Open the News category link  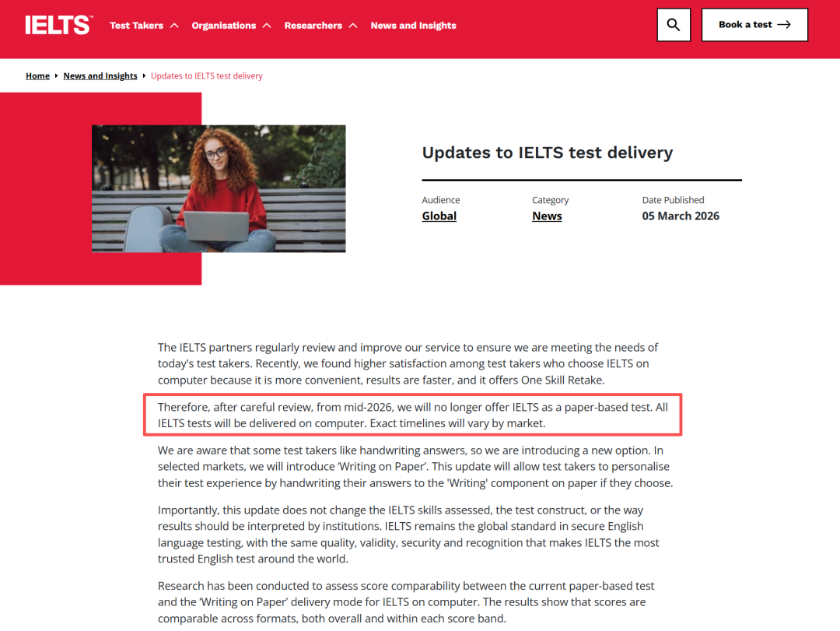click(547, 216)
